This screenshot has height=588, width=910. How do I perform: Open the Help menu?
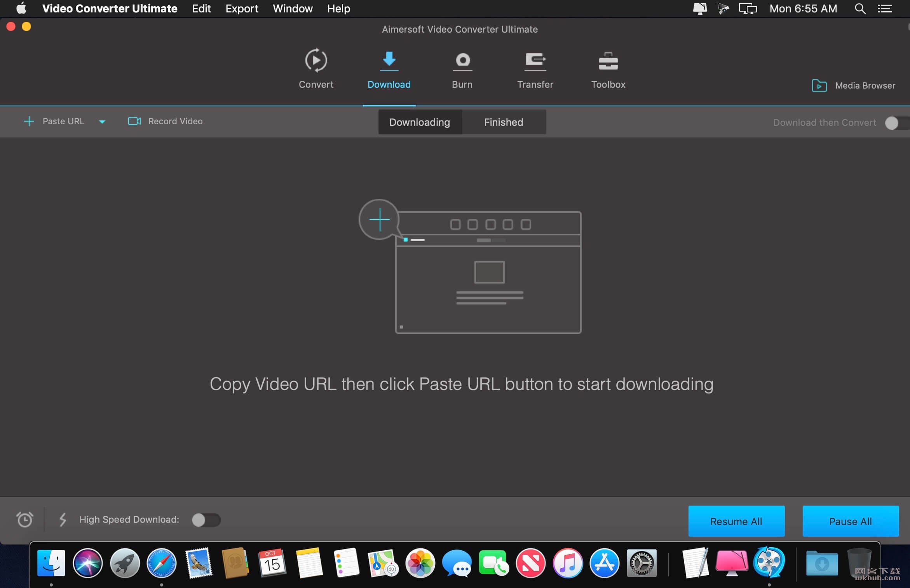338,9
